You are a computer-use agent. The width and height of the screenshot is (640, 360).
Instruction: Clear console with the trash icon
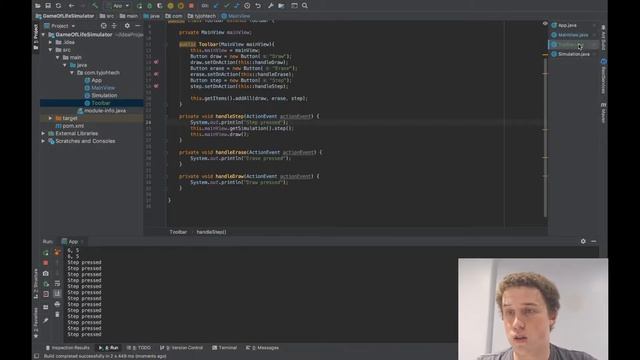(x=57, y=314)
